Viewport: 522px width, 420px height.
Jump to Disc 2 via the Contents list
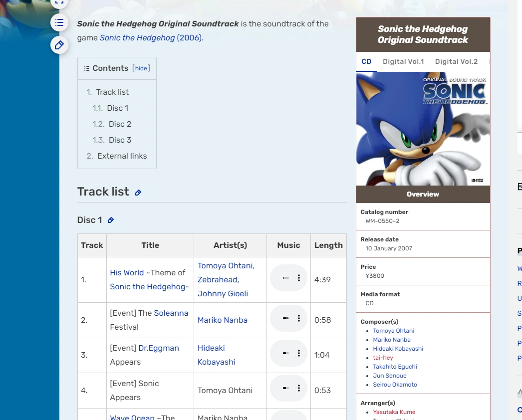(x=120, y=124)
